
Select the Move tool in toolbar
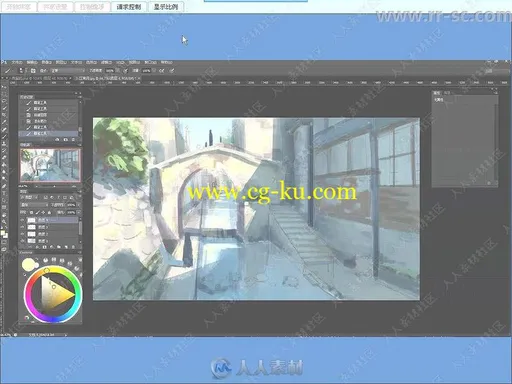(4, 88)
